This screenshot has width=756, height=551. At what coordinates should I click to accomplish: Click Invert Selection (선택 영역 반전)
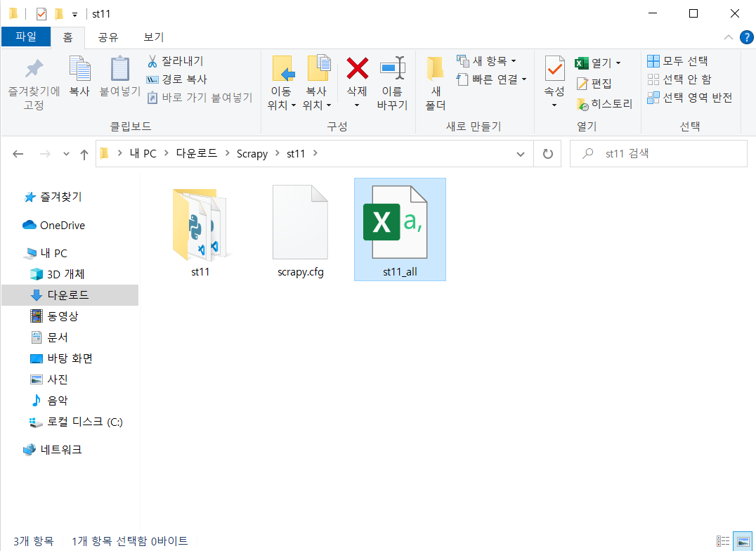(690, 98)
